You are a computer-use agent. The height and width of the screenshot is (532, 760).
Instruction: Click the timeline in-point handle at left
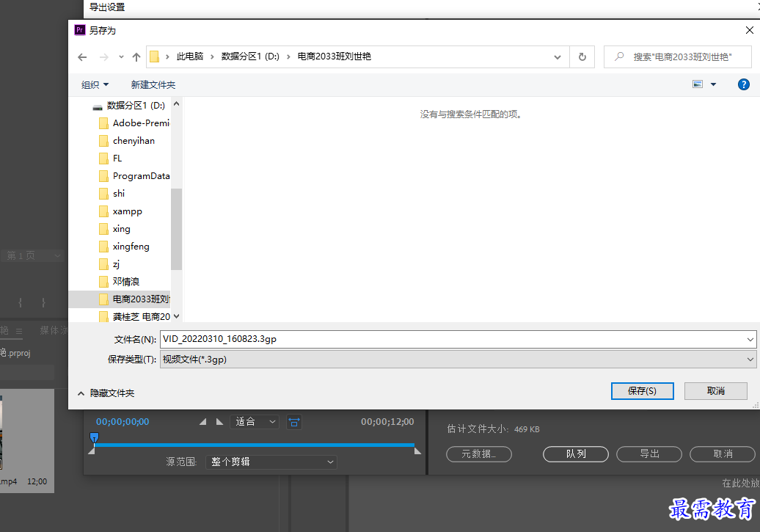(x=91, y=451)
